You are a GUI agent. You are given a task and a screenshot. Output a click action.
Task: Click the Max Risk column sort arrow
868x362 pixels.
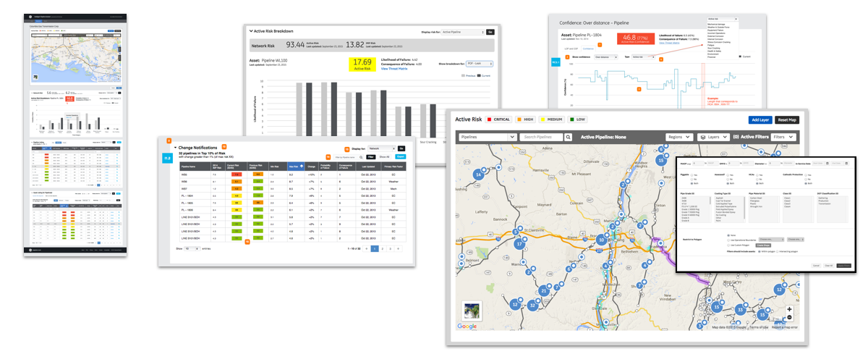tap(300, 167)
